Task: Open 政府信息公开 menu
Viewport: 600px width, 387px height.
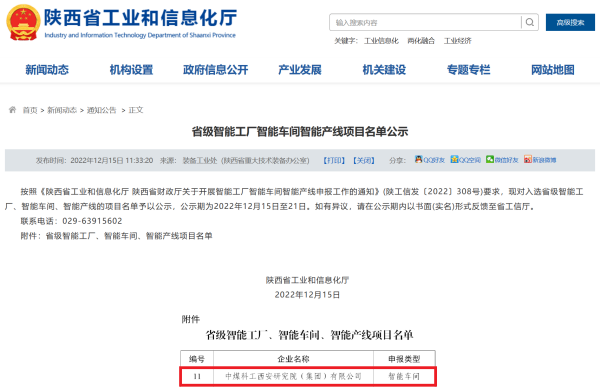Action: [215, 70]
